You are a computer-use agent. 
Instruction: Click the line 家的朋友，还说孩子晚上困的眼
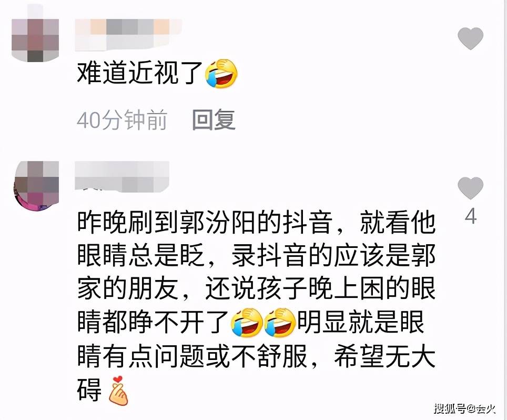tap(256, 289)
